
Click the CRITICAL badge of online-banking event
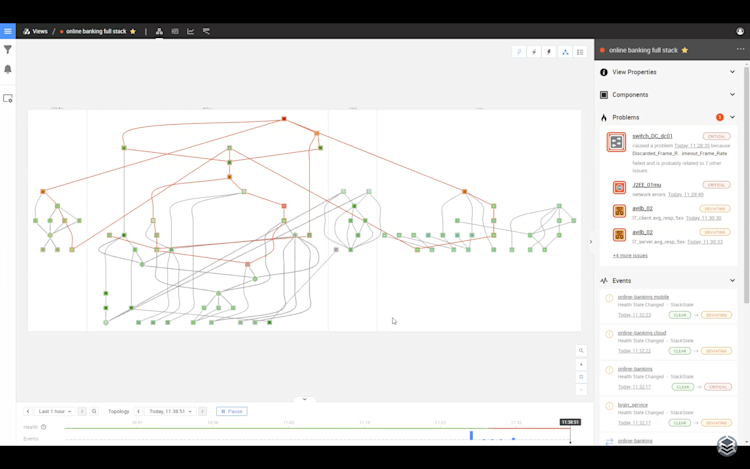coord(717,387)
